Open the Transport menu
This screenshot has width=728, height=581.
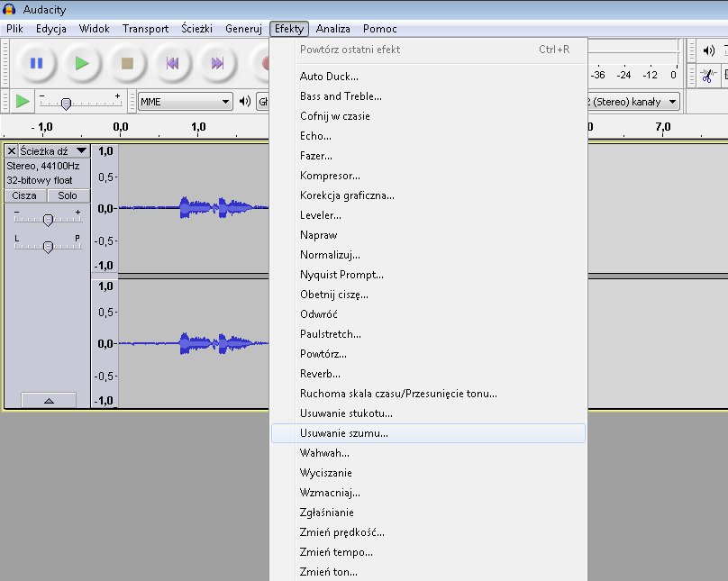click(x=145, y=29)
